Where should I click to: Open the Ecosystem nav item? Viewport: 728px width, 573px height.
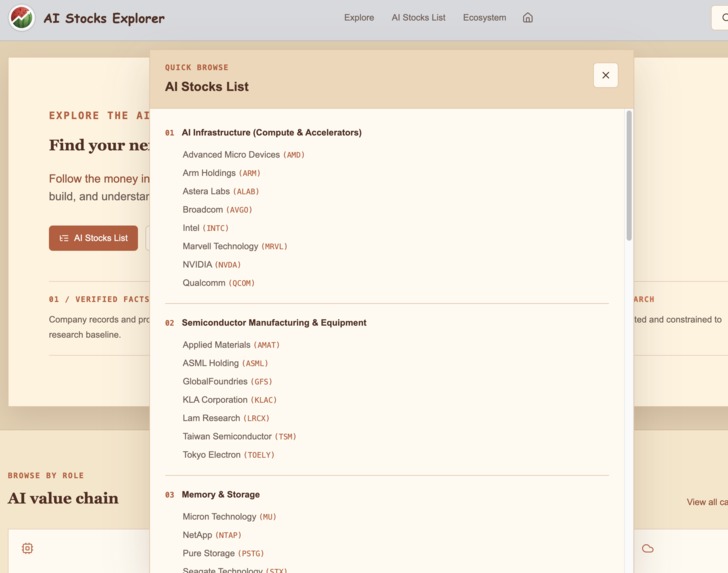pyautogui.click(x=484, y=18)
